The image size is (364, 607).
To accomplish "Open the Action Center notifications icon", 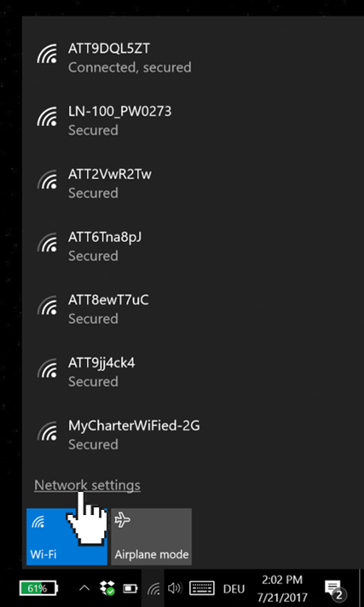I will 334,589.
